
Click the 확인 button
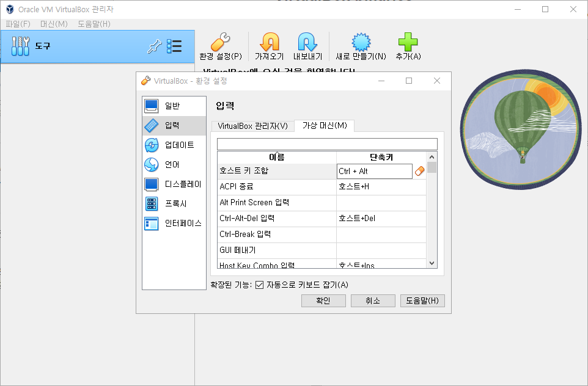[x=323, y=300]
